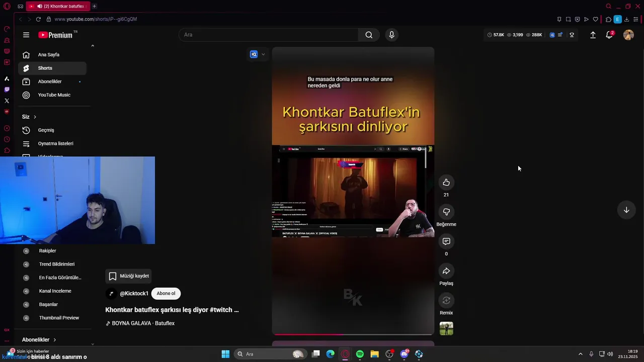The image size is (644, 362).
Task: Open the YouTube upload/create icon
Action: point(593,35)
